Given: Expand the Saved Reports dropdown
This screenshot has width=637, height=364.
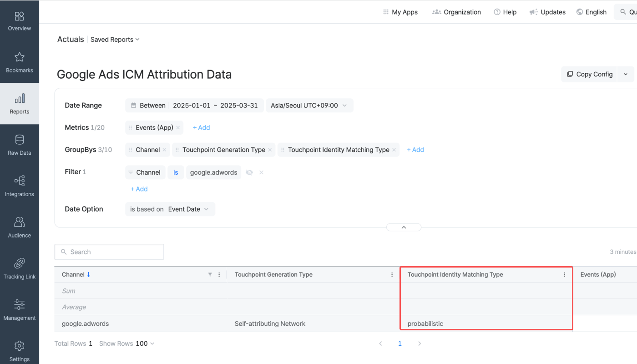Looking at the screenshot, I should (115, 40).
